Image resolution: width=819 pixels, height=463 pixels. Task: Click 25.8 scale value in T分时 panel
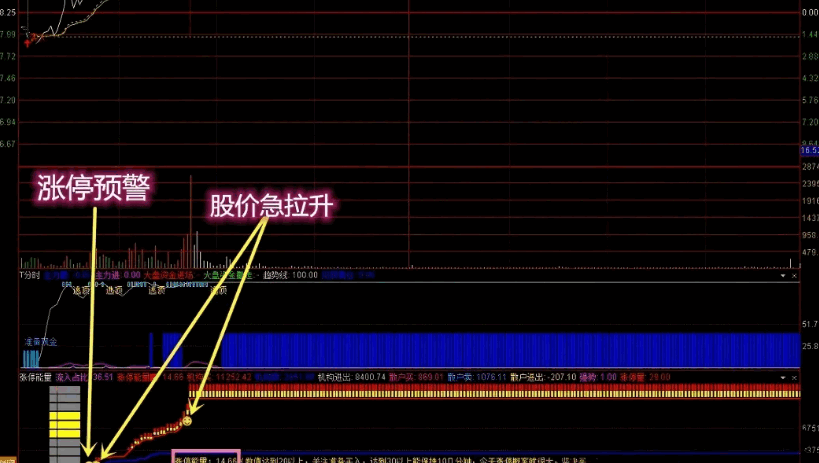[810, 346]
